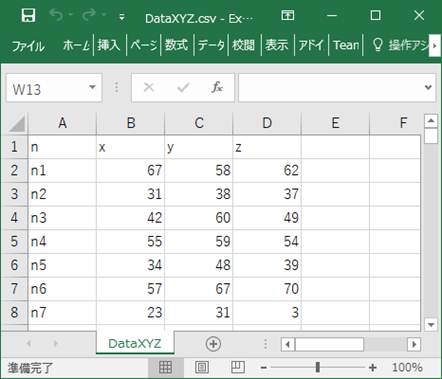
Task: Click cell with value 60
Action: pos(199,218)
